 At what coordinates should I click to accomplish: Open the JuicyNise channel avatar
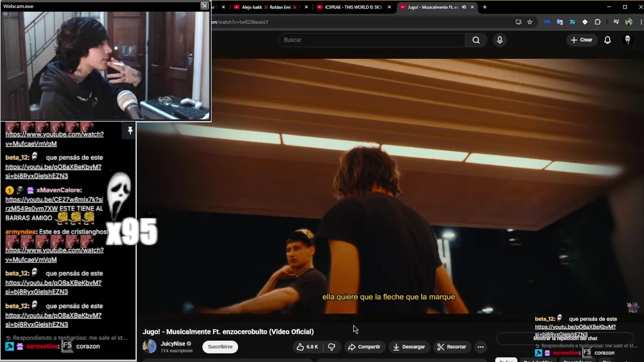pos(149,346)
